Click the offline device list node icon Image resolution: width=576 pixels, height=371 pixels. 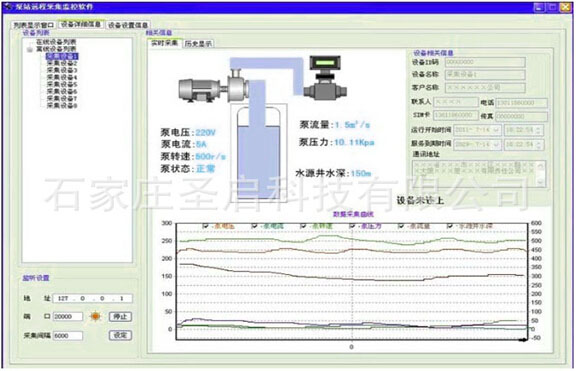(x=30, y=49)
